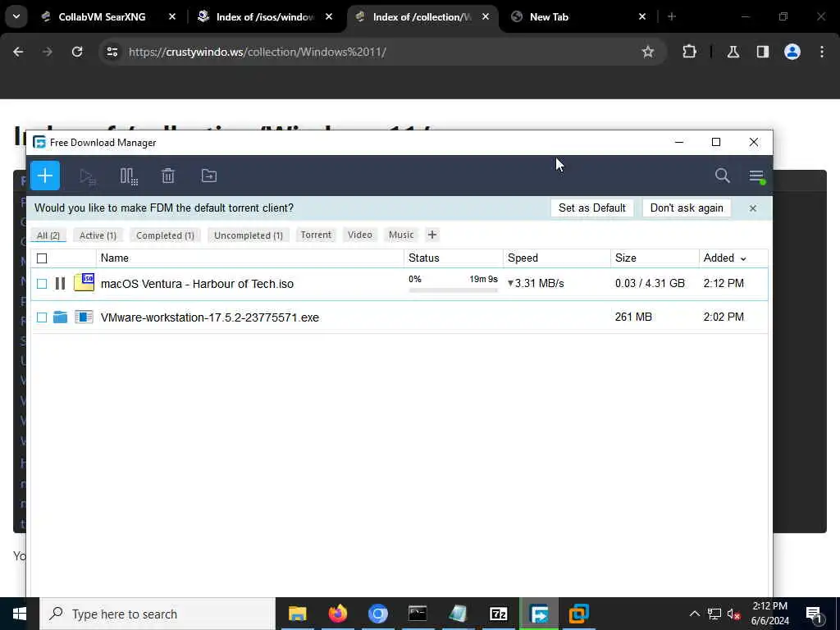Click the trash delete icon in FDM toolbar
The image size is (840, 630).
point(168,176)
